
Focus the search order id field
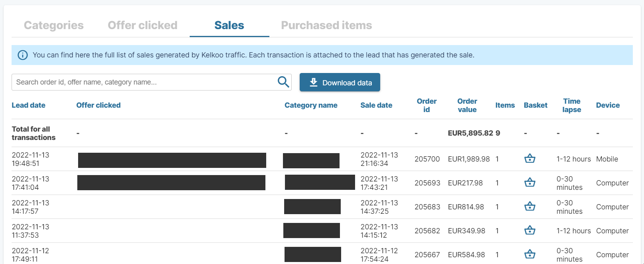(x=143, y=82)
